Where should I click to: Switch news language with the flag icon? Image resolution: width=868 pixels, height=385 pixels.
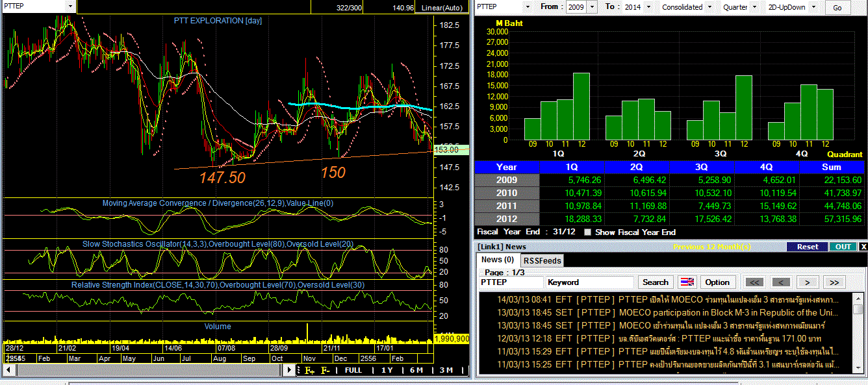[687, 282]
